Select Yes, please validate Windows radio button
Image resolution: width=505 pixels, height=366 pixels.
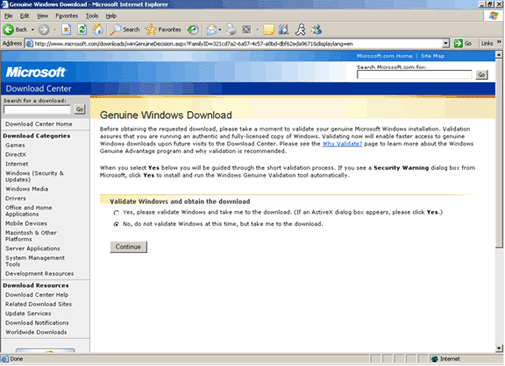[116, 213]
